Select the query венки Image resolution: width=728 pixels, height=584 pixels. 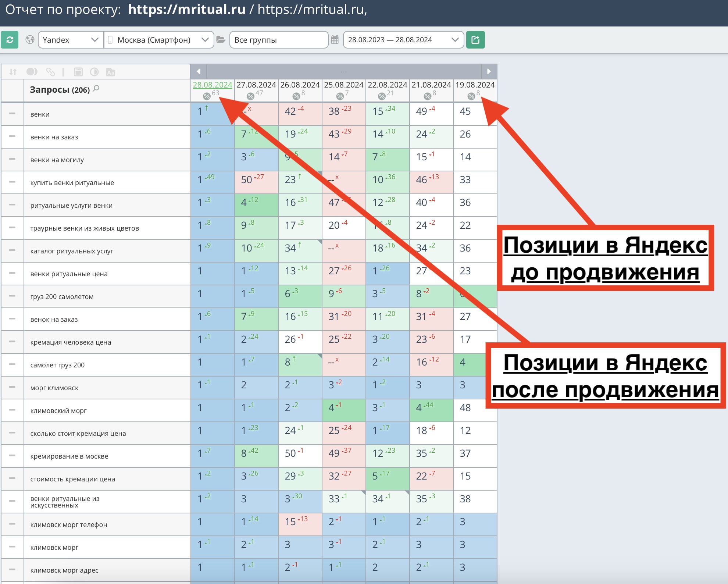pos(40,114)
